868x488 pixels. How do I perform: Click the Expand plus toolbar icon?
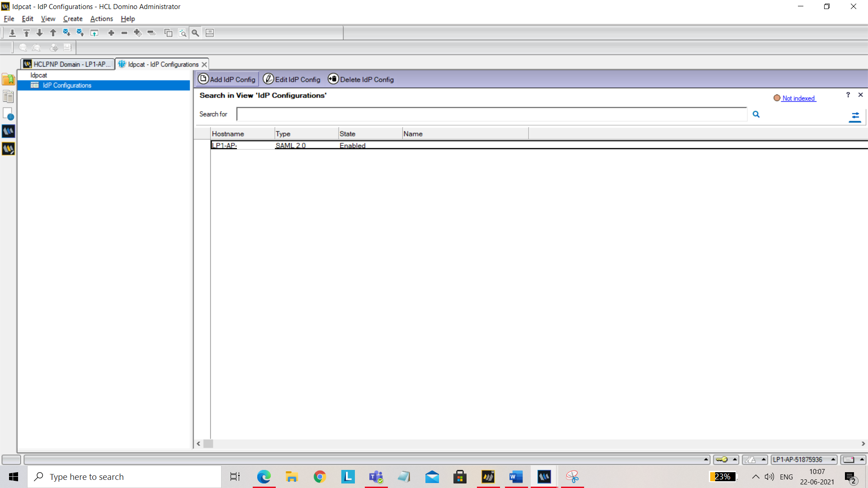pyautogui.click(x=111, y=33)
